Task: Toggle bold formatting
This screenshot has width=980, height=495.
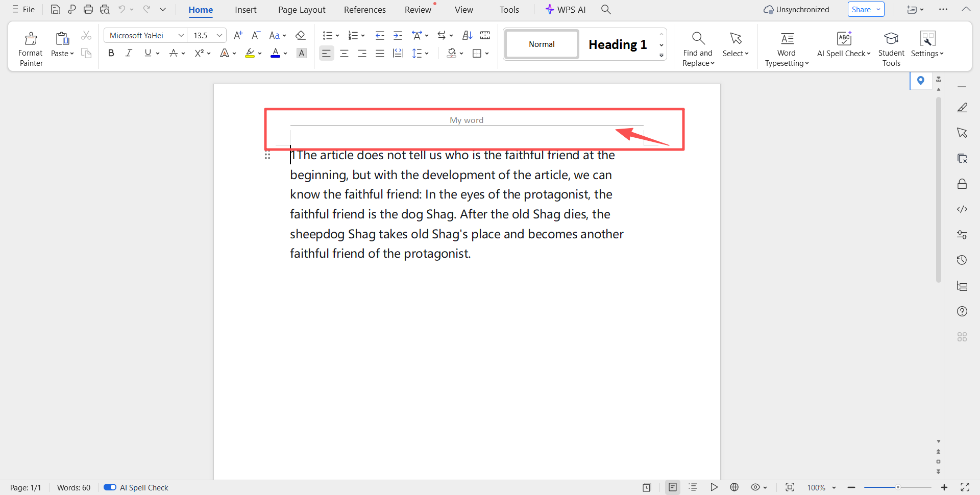Action: tap(111, 53)
